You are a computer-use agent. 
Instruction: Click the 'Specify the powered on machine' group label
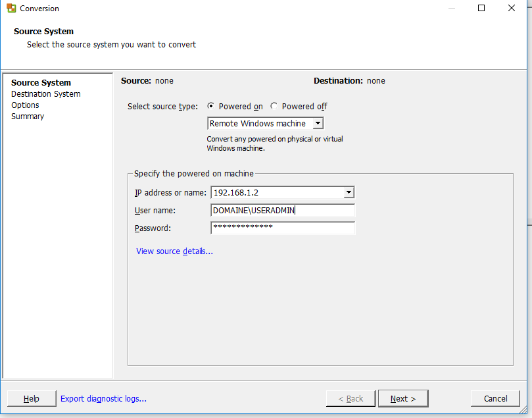tap(194, 174)
